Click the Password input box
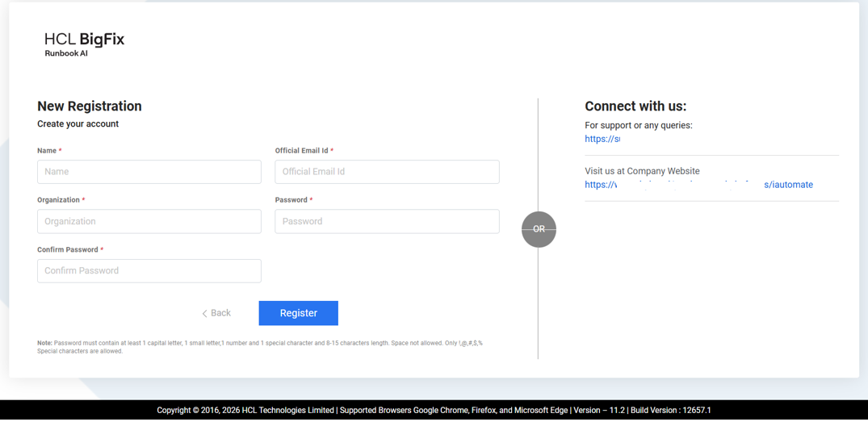Screen dimensions: 868x426 click(387, 221)
